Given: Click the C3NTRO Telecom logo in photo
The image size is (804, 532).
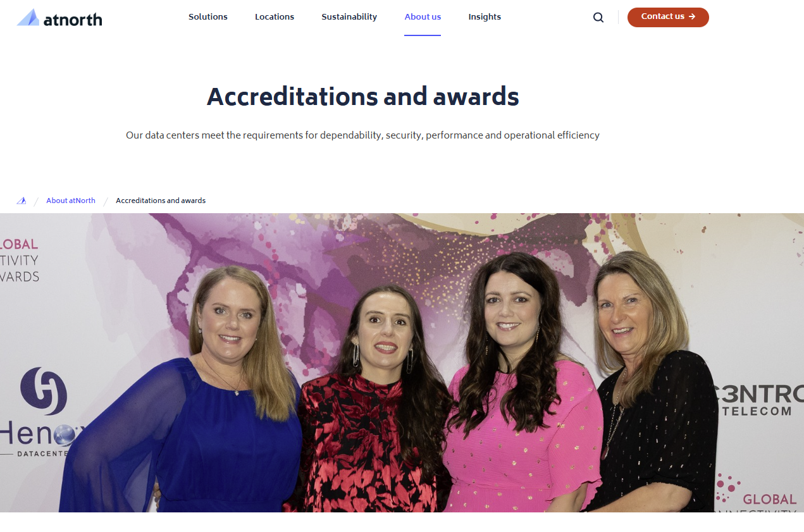Looking at the screenshot, I should pyautogui.click(x=759, y=400).
